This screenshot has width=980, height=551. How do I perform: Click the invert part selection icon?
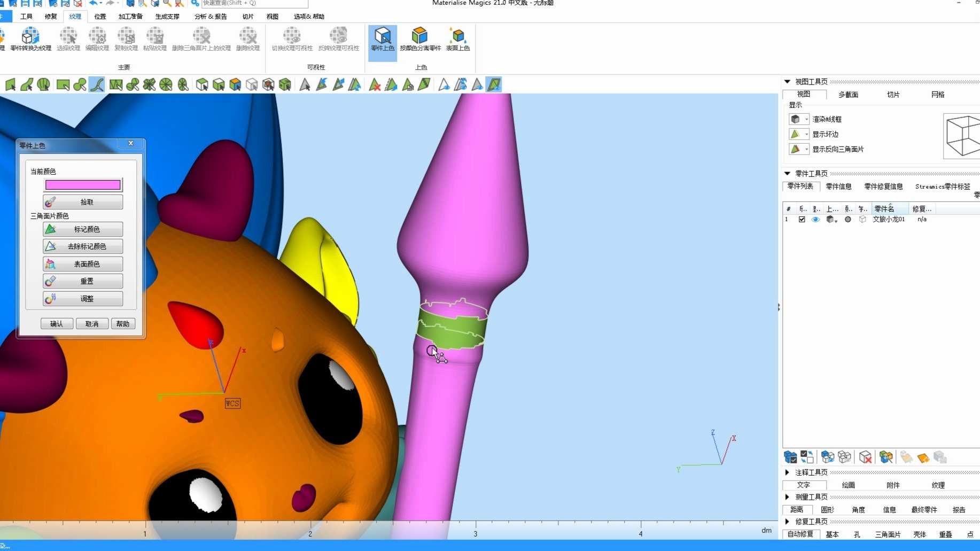[807, 457]
